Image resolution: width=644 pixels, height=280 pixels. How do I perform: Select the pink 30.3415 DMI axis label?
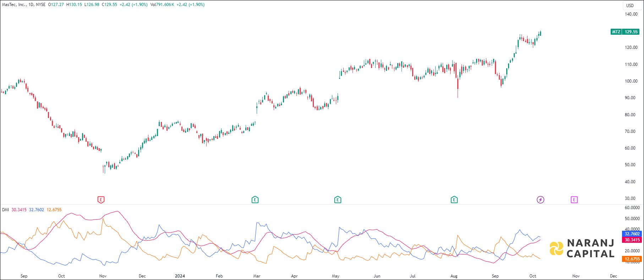coord(632,240)
